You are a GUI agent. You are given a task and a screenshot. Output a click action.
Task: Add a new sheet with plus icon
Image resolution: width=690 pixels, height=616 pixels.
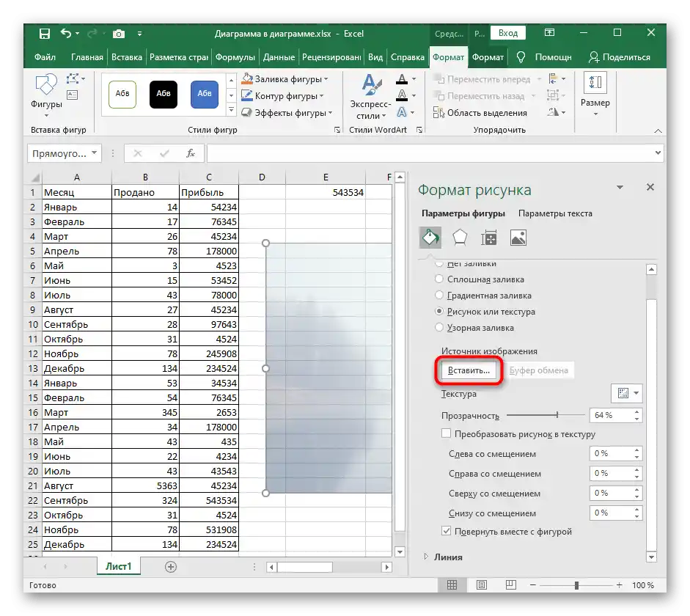click(171, 567)
